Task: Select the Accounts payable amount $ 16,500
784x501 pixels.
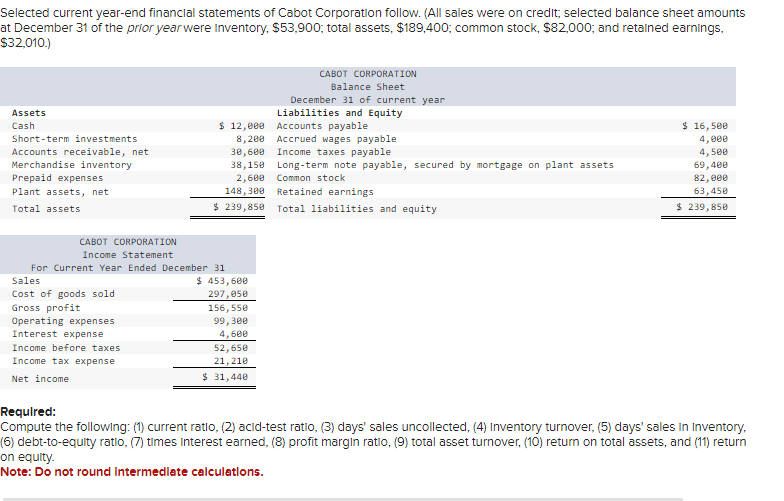Action: click(705, 126)
